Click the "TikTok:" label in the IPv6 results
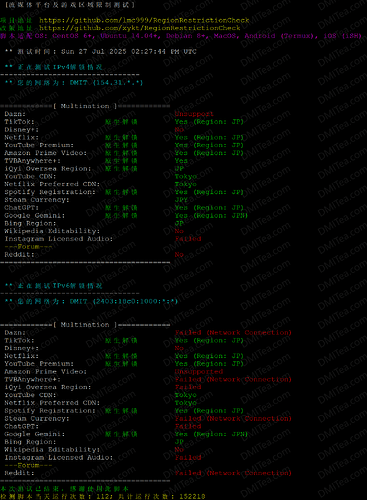 click(19, 340)
